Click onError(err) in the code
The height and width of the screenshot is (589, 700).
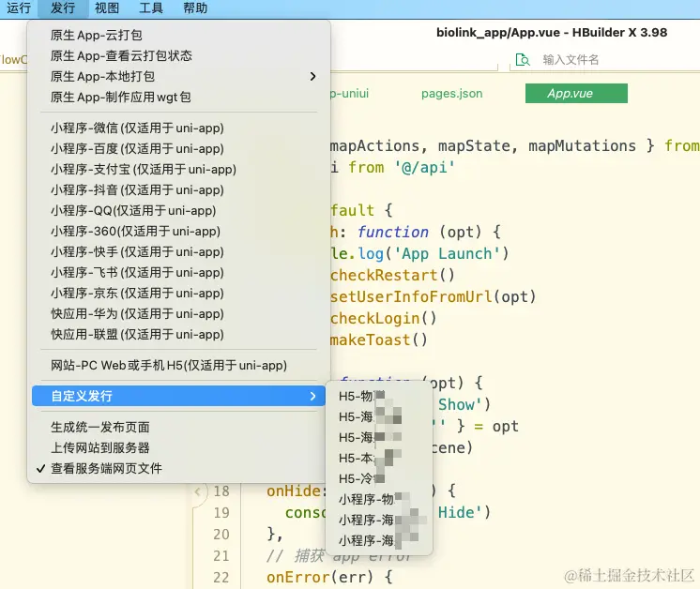[320, 578]
